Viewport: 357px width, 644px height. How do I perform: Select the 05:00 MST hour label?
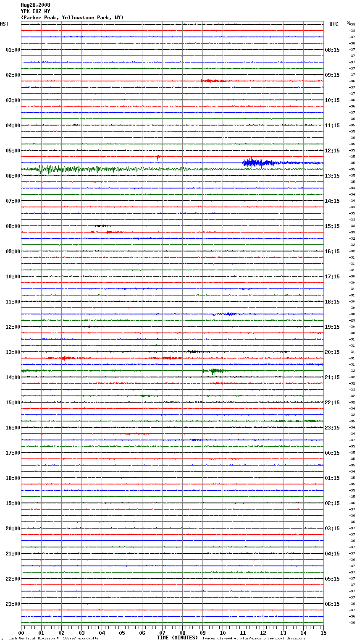coord(13,151)
